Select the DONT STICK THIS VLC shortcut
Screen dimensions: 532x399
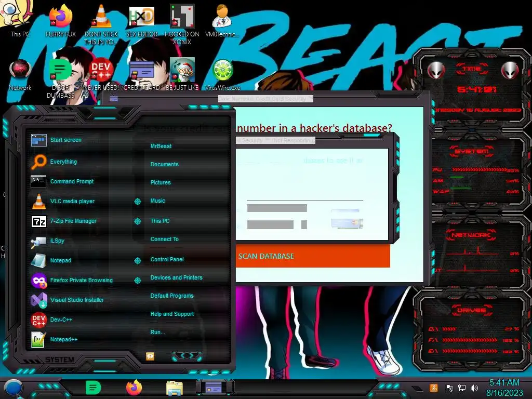click(101, 24)
